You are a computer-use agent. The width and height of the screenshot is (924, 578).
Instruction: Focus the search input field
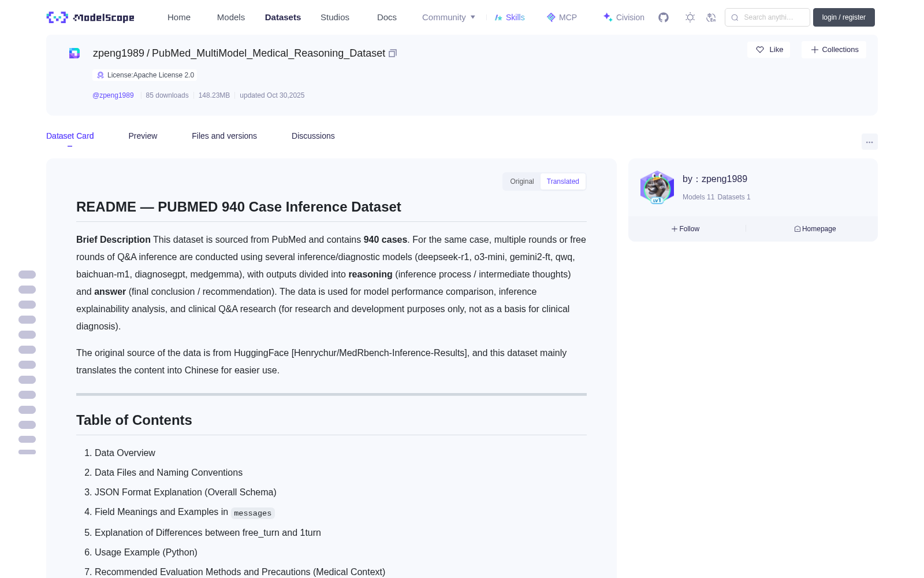click(x=767, y=17)
